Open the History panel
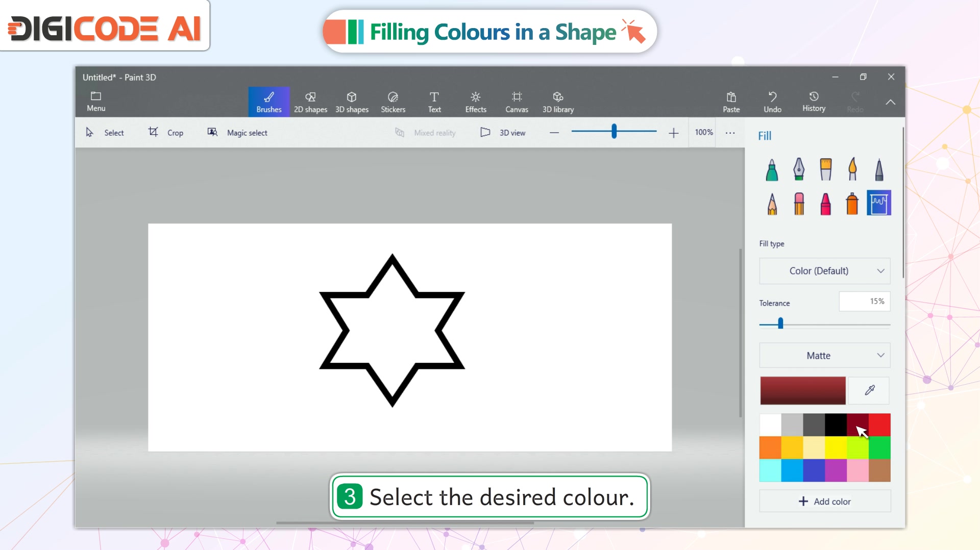 (x=814, y=102)
